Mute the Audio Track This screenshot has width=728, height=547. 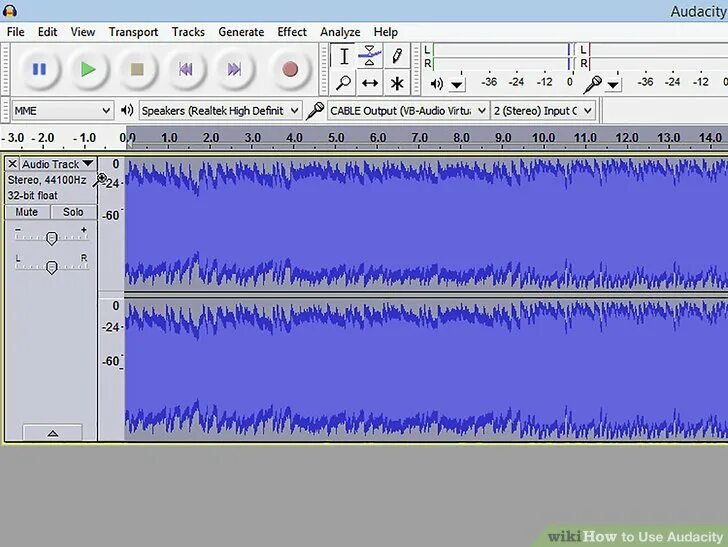pos(26,212)
